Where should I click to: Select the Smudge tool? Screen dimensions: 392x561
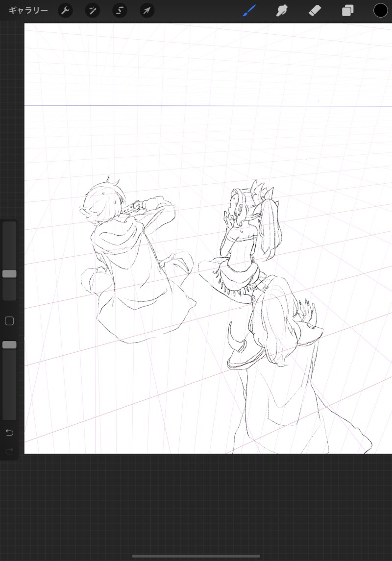(x=282, y=11)
